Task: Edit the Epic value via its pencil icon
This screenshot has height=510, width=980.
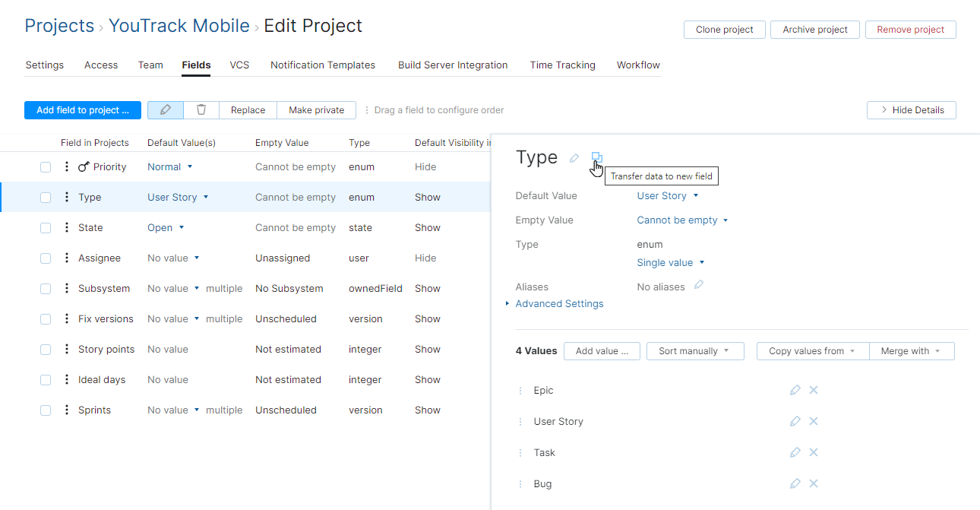Action: pos(795,389)
